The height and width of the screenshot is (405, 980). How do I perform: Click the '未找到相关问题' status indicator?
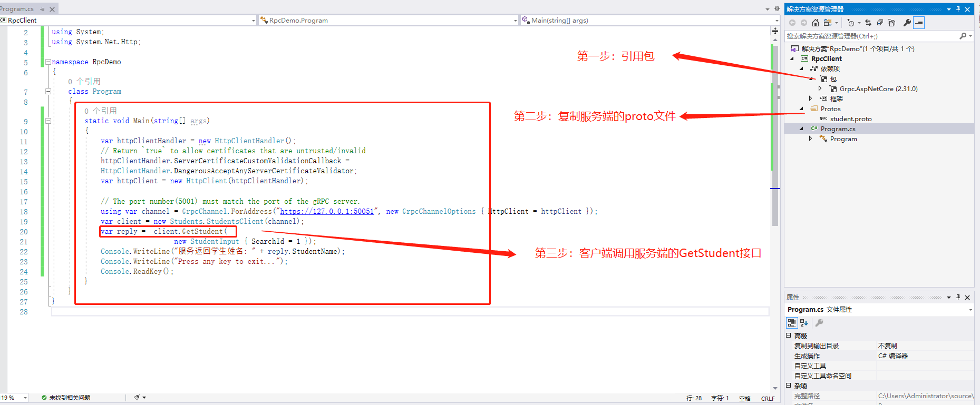66,398
